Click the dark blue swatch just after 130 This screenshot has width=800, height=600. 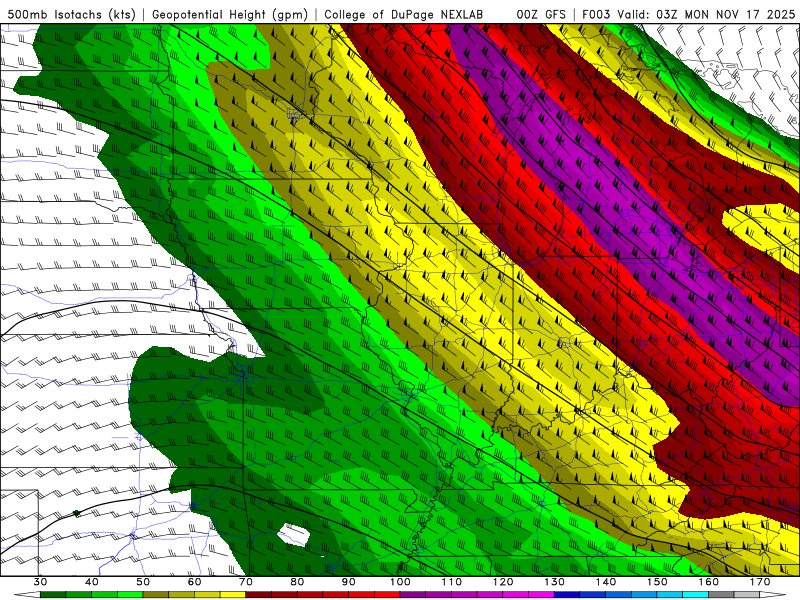[567, 595]
